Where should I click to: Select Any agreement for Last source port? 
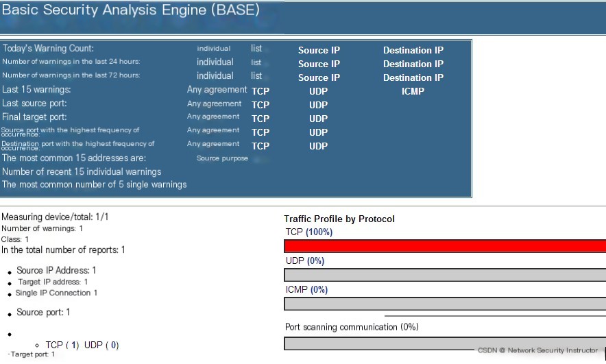(214, 104)
